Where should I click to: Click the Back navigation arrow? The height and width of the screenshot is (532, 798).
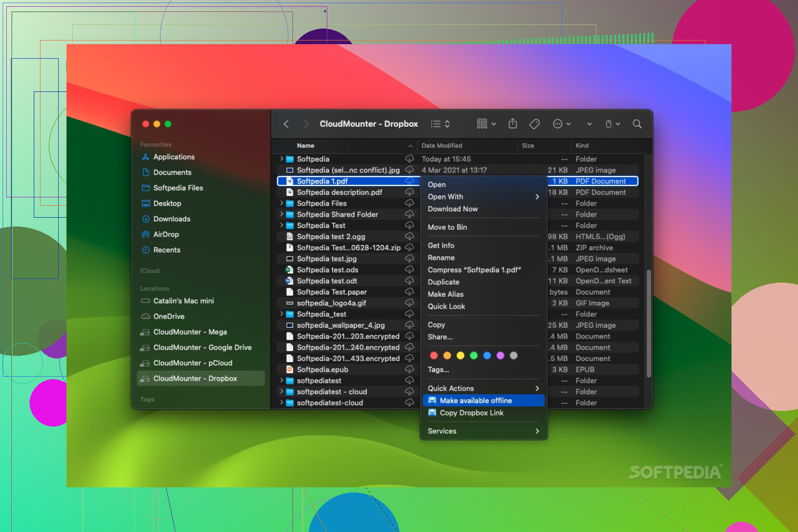(x=286, y=124)
